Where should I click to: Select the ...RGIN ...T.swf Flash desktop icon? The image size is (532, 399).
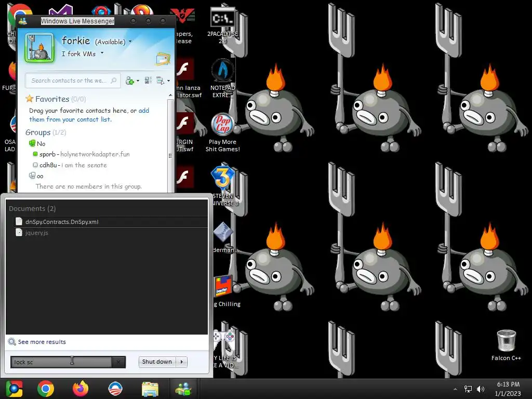tap(185, 133)
